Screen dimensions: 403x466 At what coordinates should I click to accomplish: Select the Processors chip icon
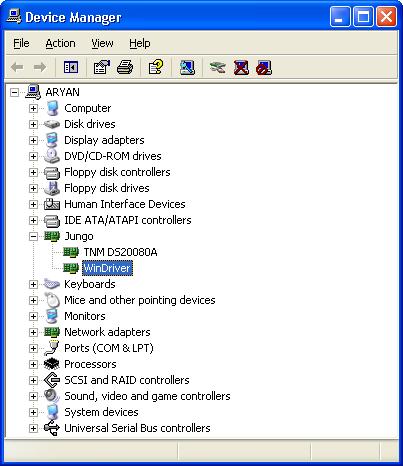[x=52, y=364]
